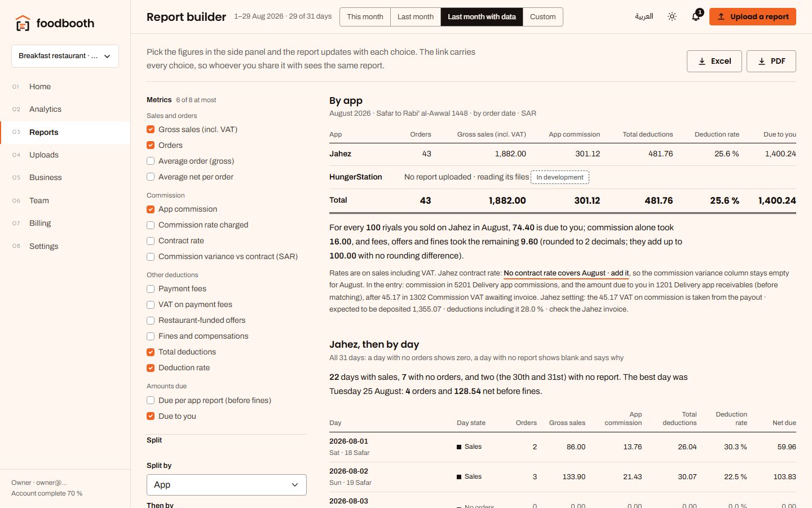
Task: Click the download icon on Excel button
Action: (702, 62)
